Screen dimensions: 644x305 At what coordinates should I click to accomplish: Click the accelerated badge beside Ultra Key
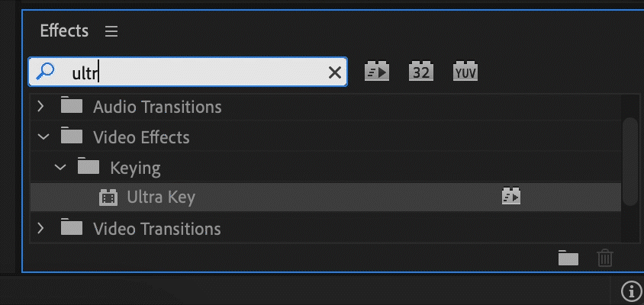point(510,197)
